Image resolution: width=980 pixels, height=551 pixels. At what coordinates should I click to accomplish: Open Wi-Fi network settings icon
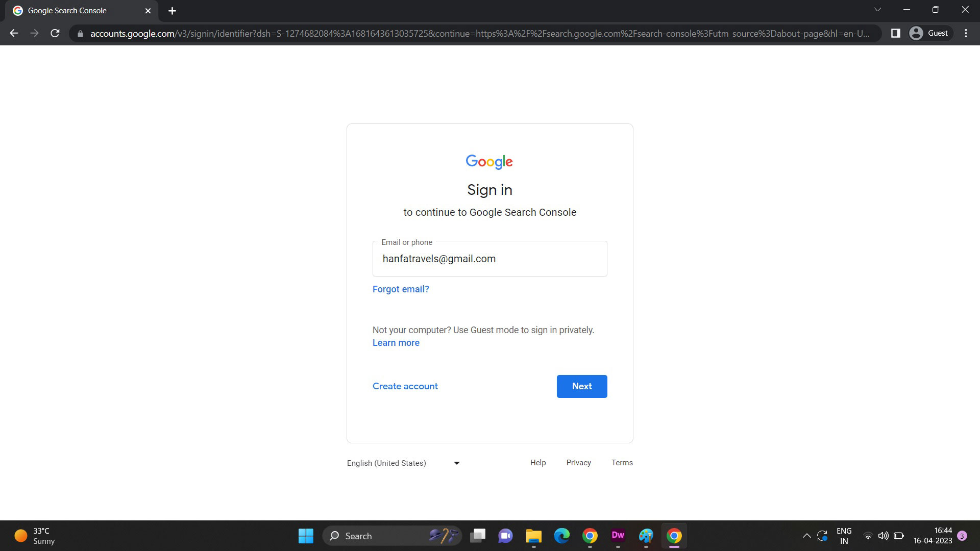pos(868,536)
